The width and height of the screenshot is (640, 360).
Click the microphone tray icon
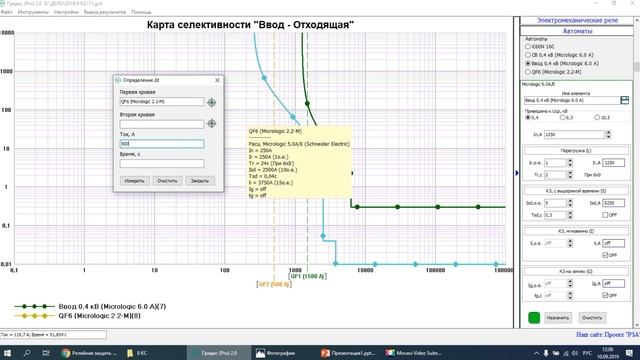point(546,353)
